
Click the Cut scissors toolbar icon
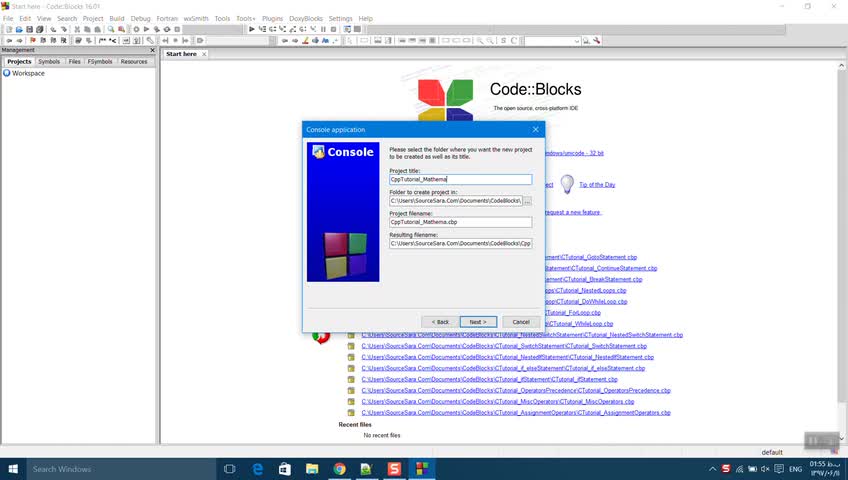click(x=77, y=29)
